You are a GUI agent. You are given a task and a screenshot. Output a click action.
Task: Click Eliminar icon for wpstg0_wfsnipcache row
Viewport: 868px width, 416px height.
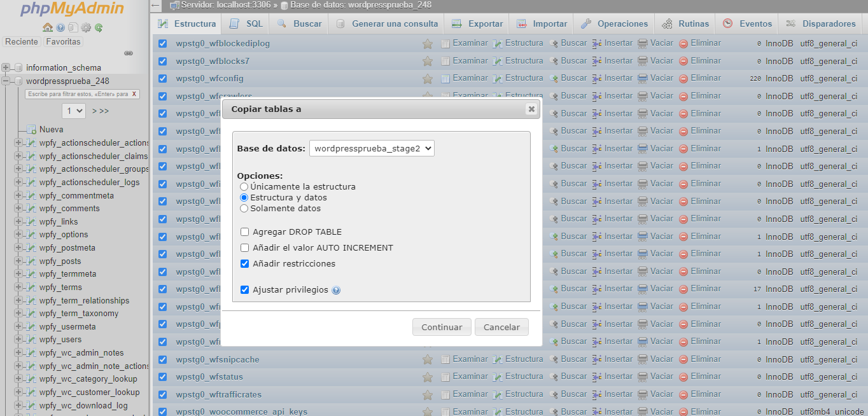pos(683,359)
